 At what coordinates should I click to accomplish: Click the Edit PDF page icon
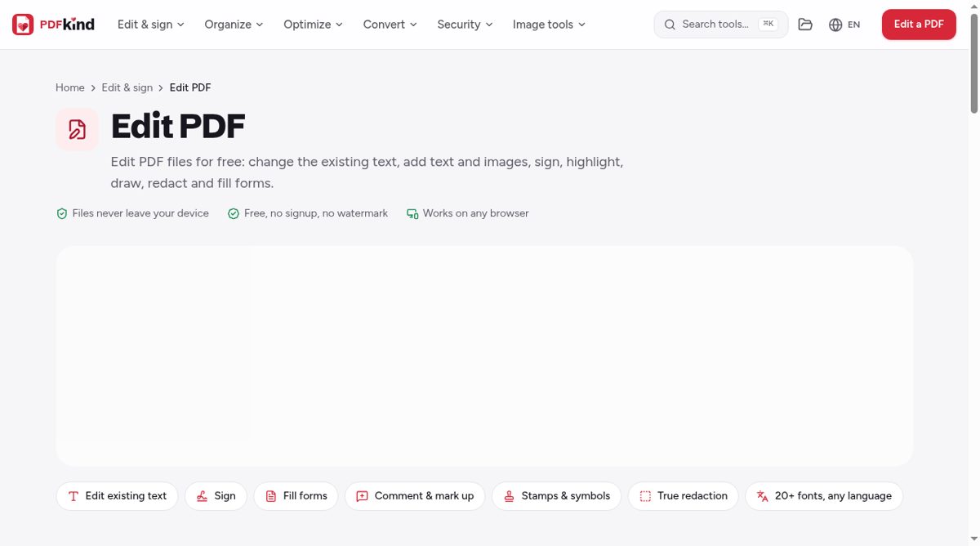pyautogui.click(x=77, y=129)
